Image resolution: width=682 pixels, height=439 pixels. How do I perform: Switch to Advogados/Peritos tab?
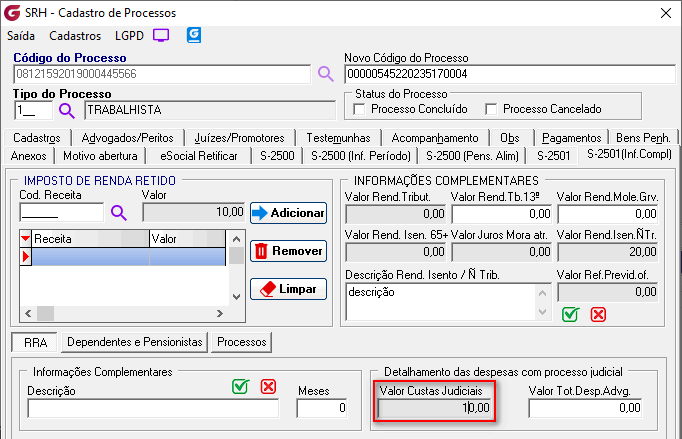coord(127,138)
